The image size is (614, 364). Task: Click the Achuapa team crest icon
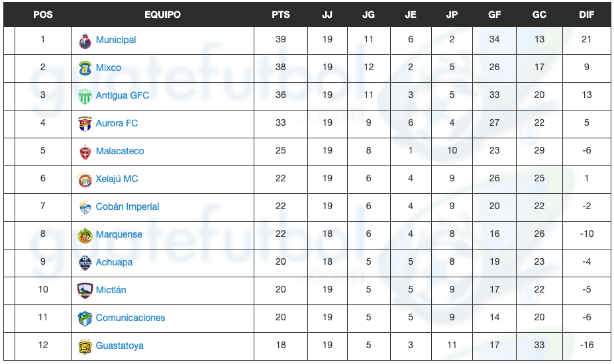85,263
